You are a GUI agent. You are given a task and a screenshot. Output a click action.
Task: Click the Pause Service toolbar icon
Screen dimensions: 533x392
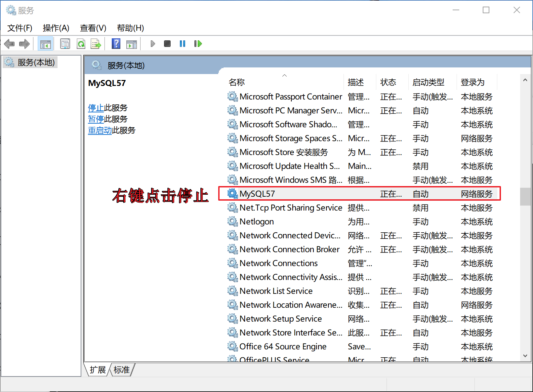coord(183,44)
